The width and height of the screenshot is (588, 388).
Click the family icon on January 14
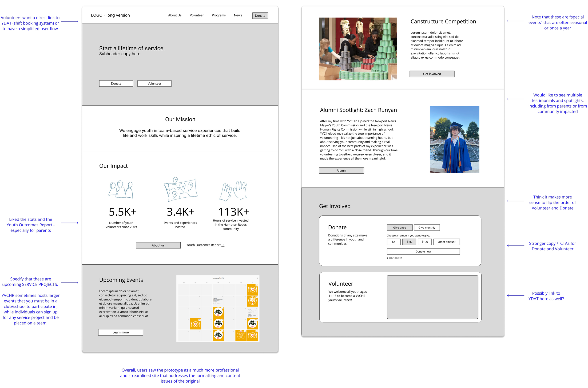[218, 312]
